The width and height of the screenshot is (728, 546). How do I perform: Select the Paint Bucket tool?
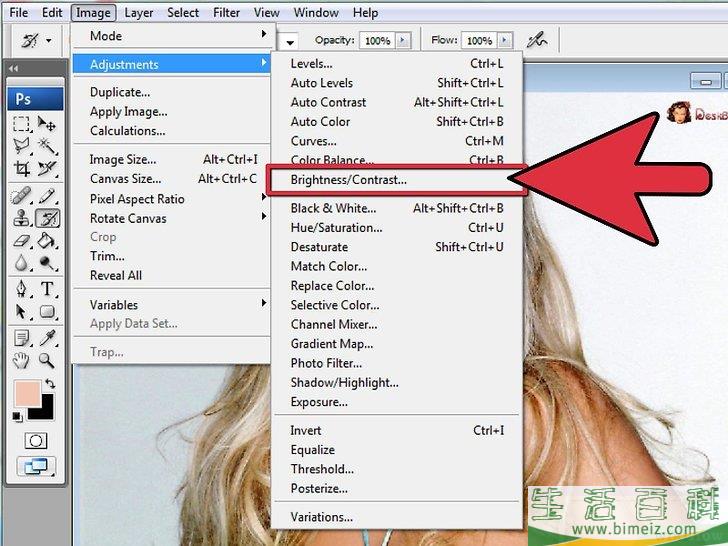[x=46, y=240]
